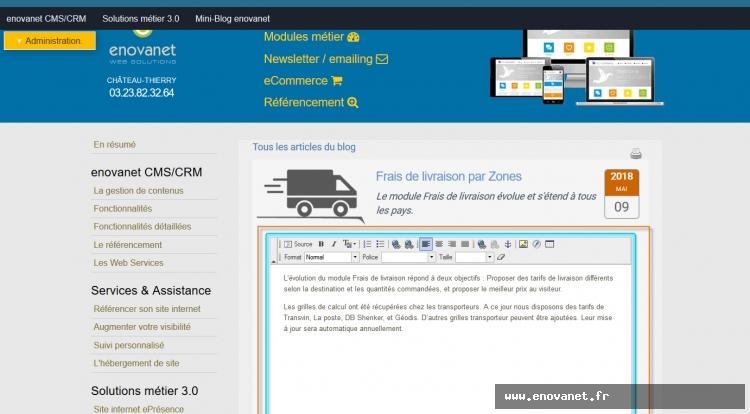
Task: Open Les Web Services sidebar link
Action: point(128,263)
